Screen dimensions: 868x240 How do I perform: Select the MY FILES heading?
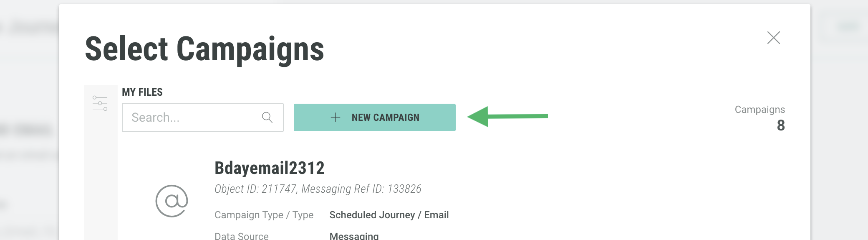(x=142, y=92)
